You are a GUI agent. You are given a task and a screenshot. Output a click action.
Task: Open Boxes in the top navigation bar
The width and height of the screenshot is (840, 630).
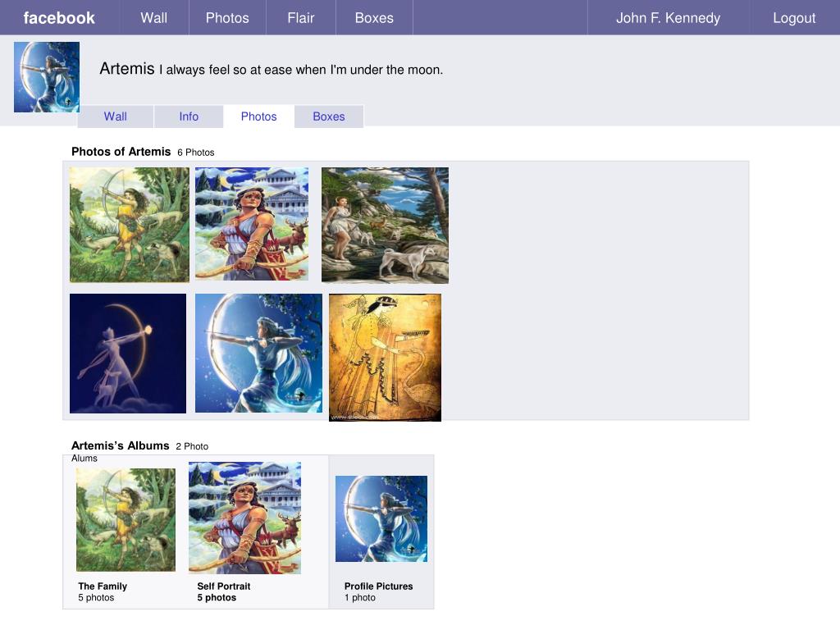[374, 18]
